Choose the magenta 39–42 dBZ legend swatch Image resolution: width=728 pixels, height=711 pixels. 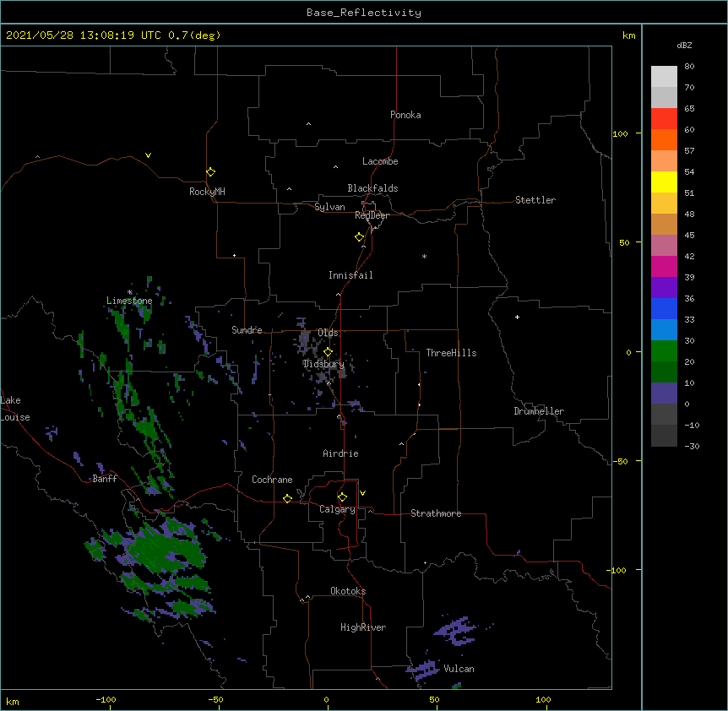pyautogui.click(x=664, y=266)
